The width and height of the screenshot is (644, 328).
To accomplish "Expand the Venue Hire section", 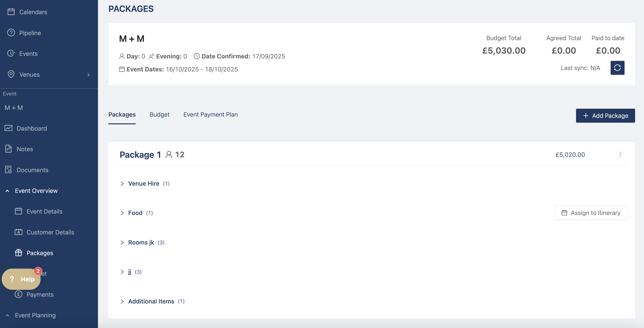I will point(122,183).
